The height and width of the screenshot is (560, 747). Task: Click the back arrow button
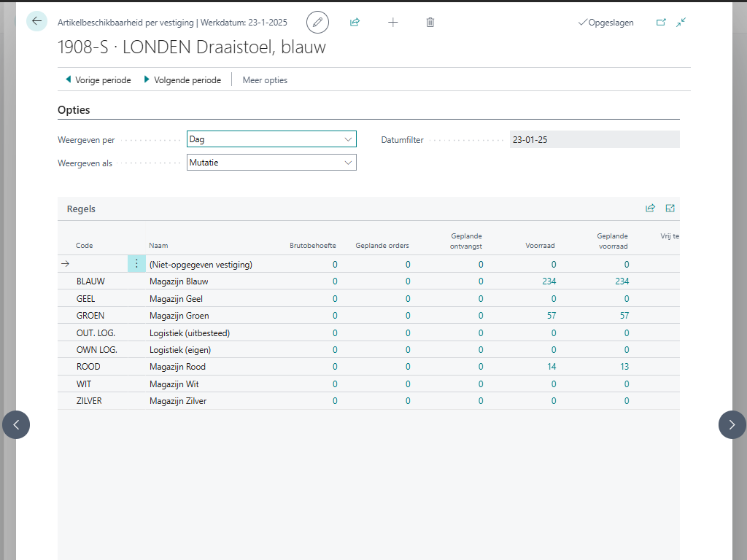(36, 21)
